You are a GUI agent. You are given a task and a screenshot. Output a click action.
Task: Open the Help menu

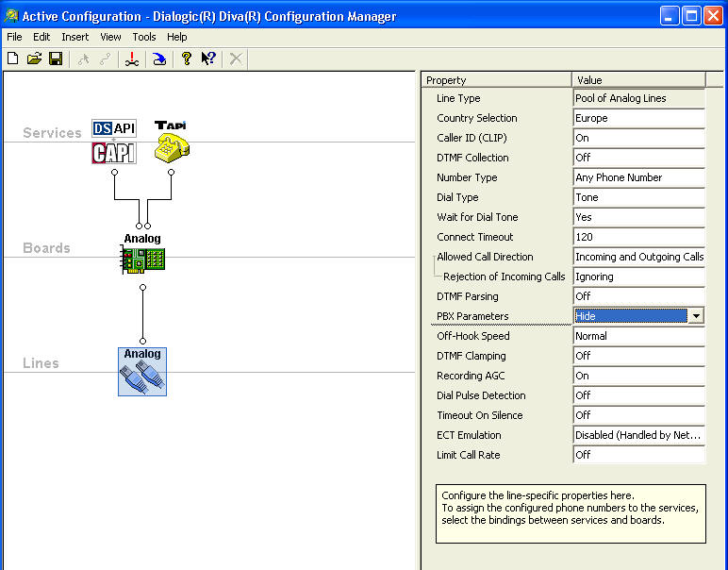[x=177, y=37]
